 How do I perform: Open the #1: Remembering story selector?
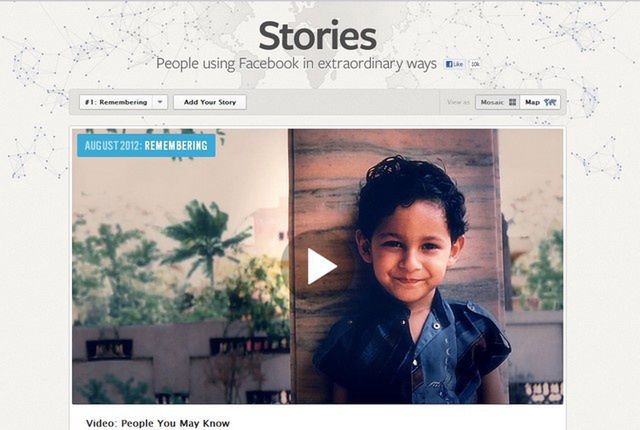click(123, 102)
